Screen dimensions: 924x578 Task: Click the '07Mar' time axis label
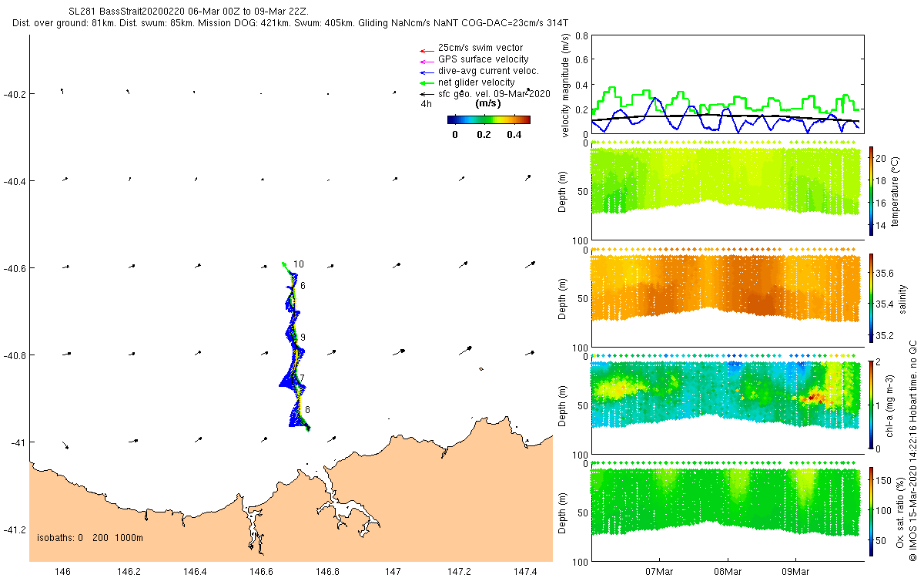(660, 572)
